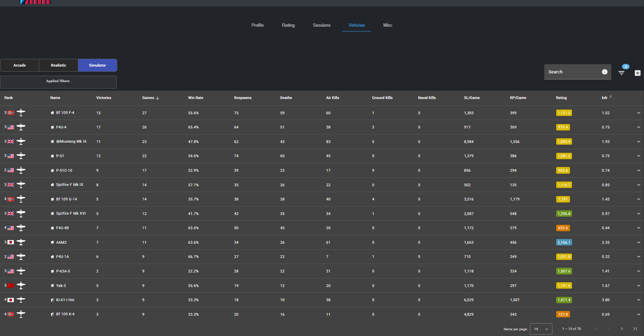Sort by SL/Game column
The width and height of the screenshot is (644, 336).
(472, 98)
